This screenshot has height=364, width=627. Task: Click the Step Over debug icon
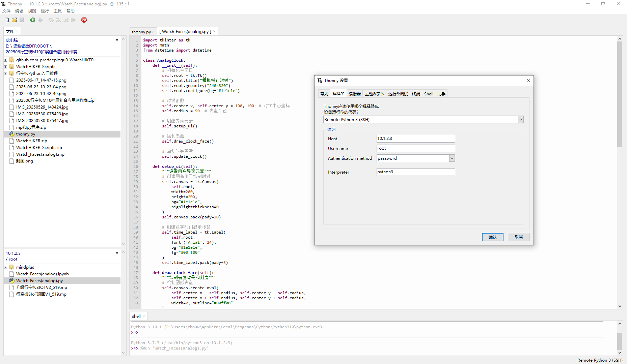click(51, 20)
